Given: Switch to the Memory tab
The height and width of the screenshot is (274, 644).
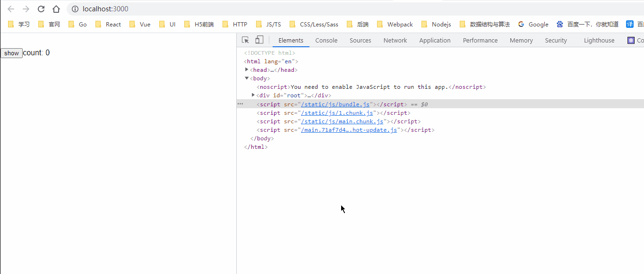Looking at the screenshot, I should click(521, 40).
